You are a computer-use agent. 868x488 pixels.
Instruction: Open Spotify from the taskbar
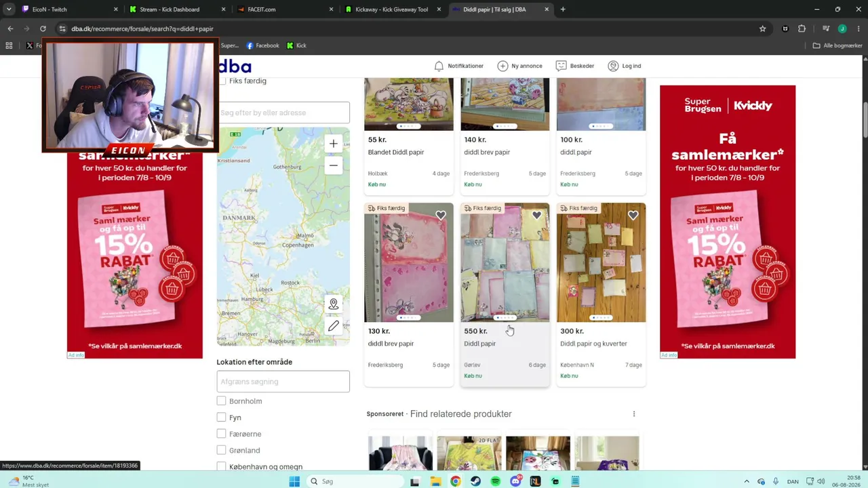[496, 481]
